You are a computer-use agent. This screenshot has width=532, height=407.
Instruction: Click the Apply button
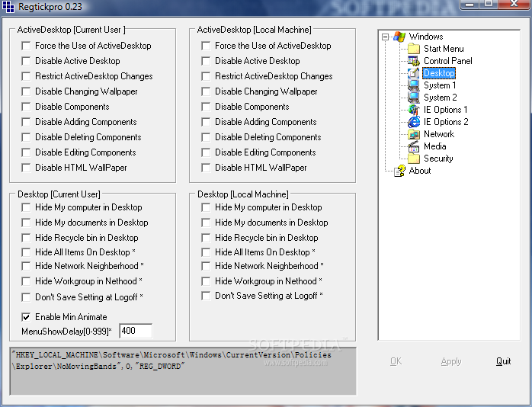point(451,361)
